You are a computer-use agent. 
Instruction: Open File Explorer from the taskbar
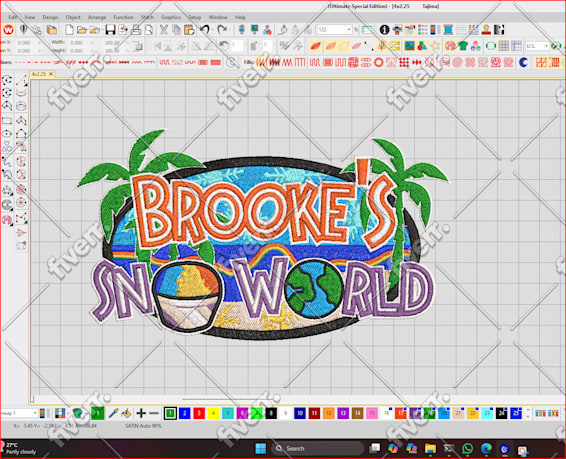tap(430, 449)
